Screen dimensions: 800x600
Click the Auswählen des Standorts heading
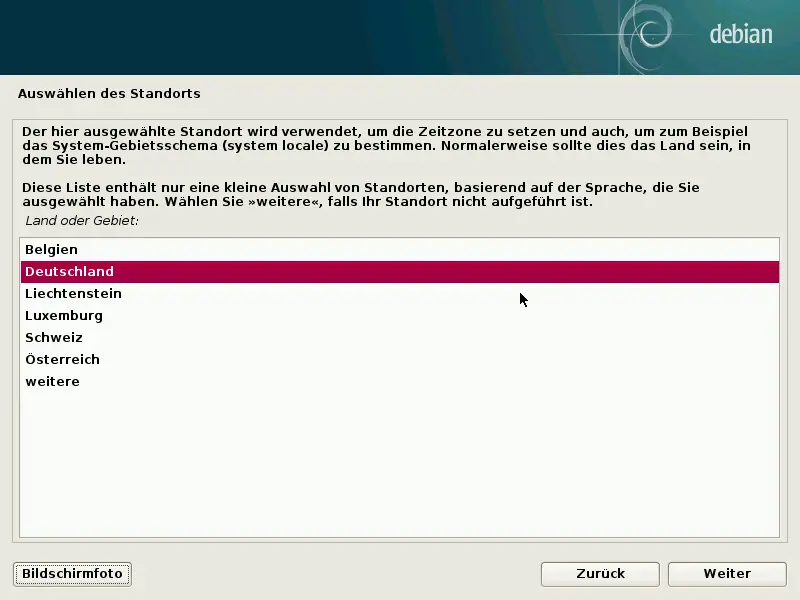click(x=108, y=93)
